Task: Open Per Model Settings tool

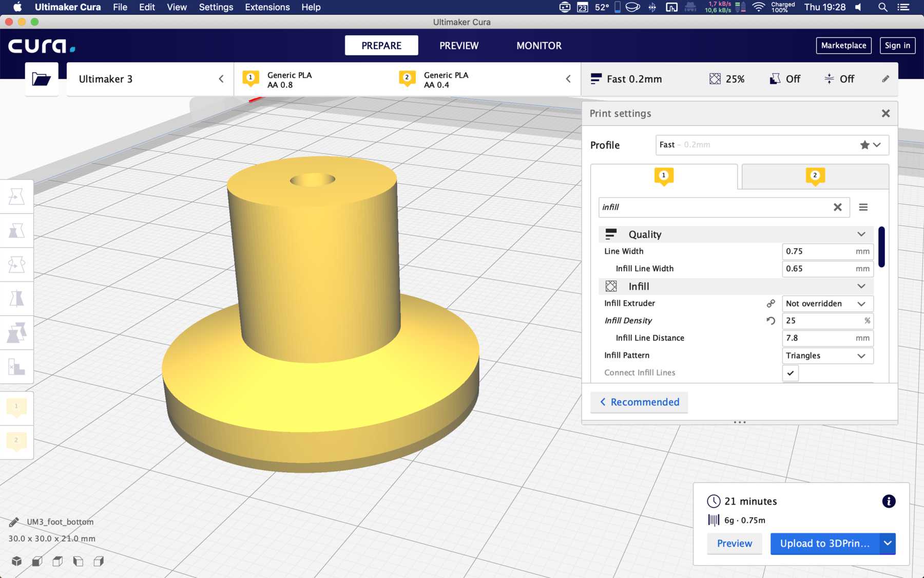Action: click(16, 332)
